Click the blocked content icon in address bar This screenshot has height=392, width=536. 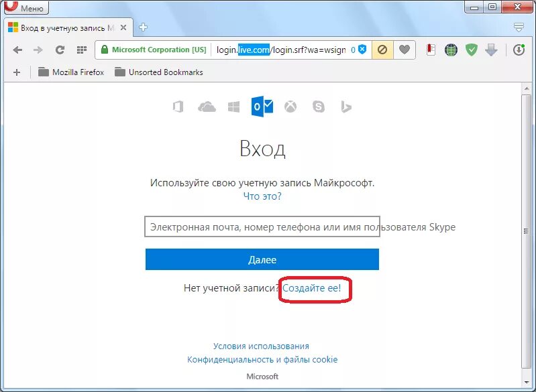[382, 50]
